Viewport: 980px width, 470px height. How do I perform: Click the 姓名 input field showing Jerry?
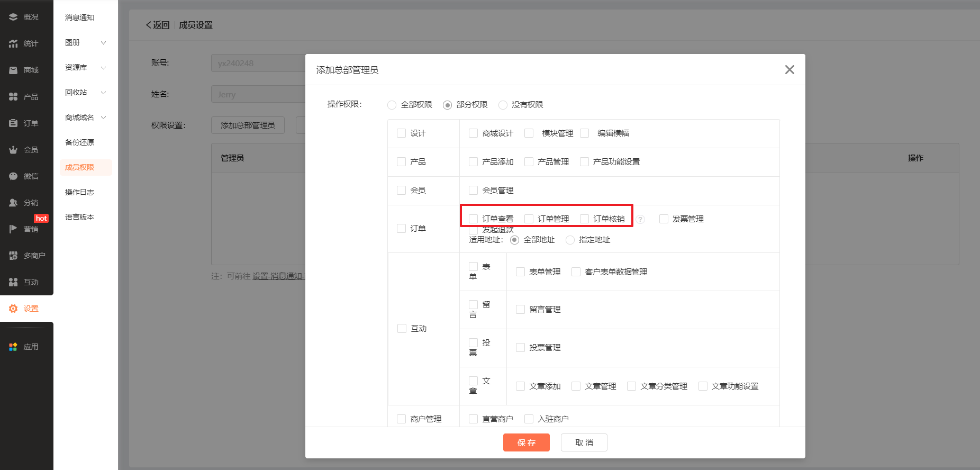(258, 94)
